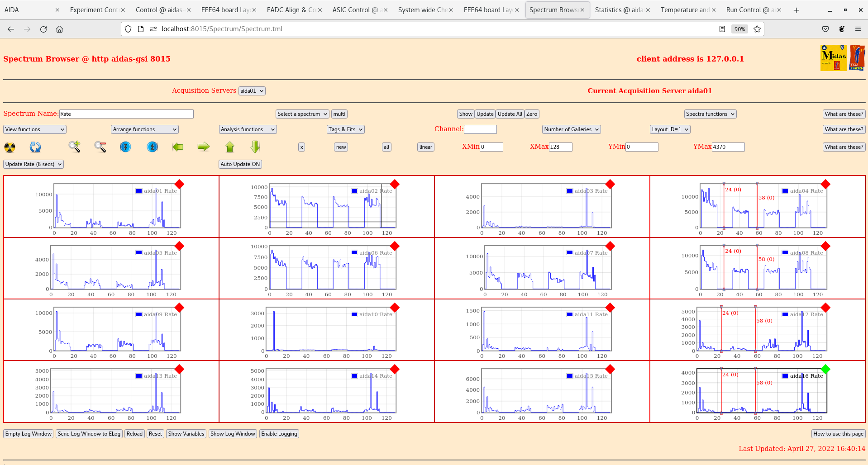Image resolution: width=868 pixels, height=465 pixels.
Task: Toggle the Auto Update ON button
Action: tap(240, 164)
